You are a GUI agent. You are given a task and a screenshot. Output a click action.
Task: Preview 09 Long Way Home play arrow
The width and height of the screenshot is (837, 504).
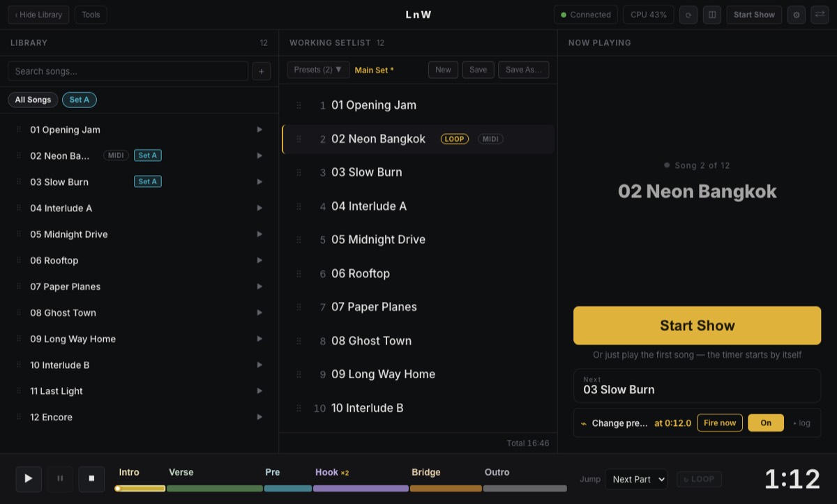coord(259,339)
